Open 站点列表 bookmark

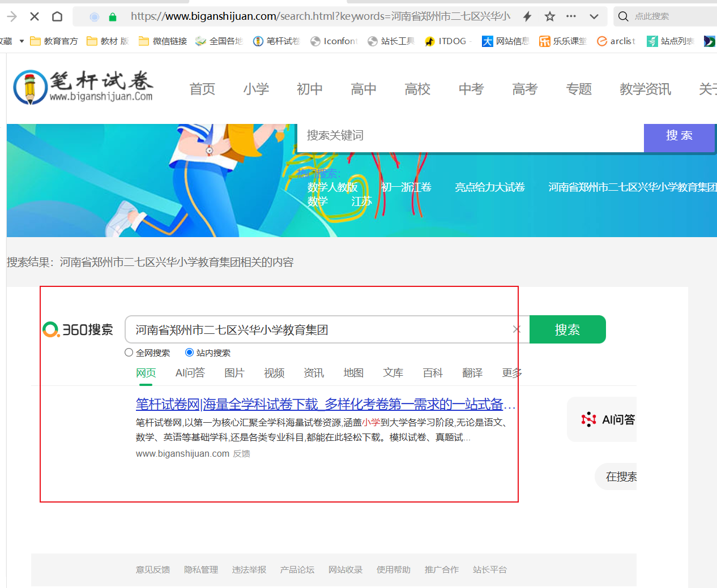pos(671,41)
